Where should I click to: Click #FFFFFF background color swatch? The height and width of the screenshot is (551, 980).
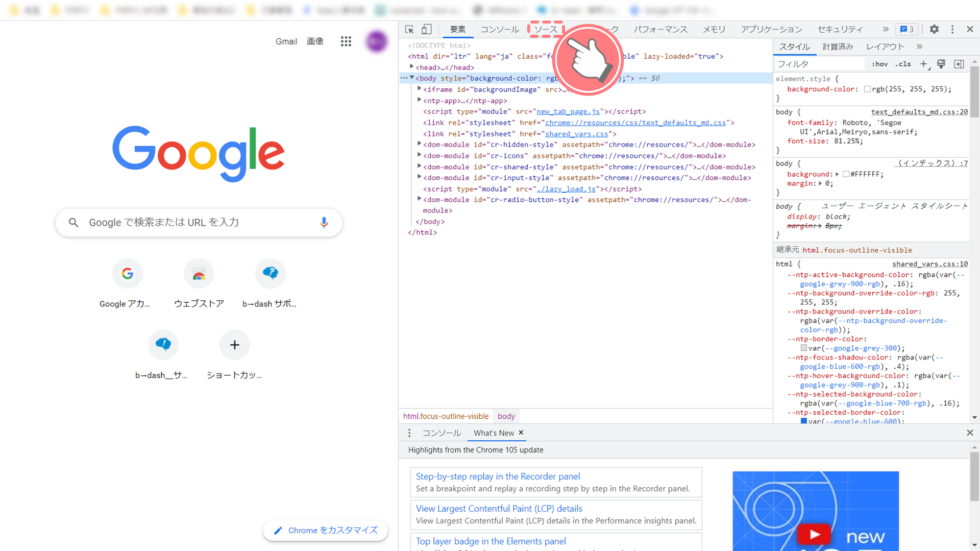846,174
